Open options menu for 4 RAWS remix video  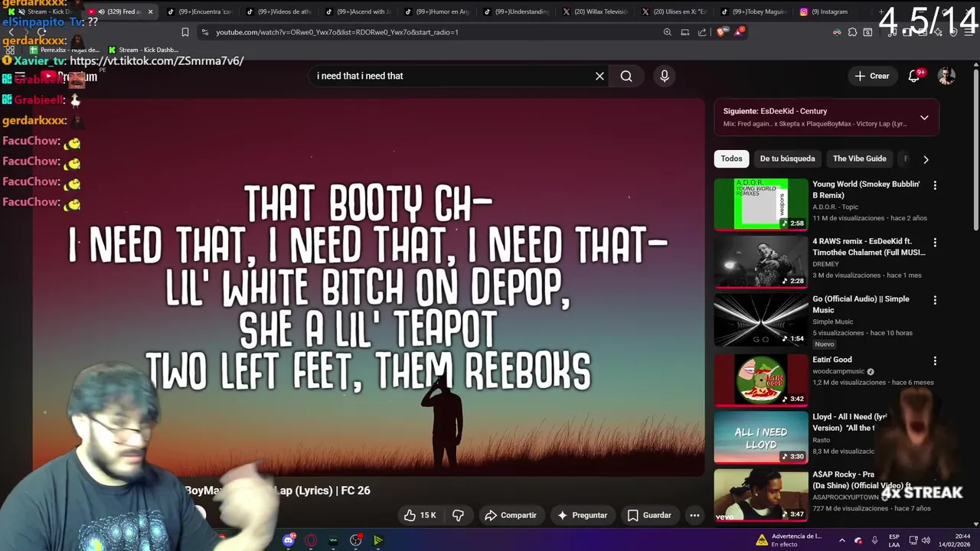click(x=935, y=243)
